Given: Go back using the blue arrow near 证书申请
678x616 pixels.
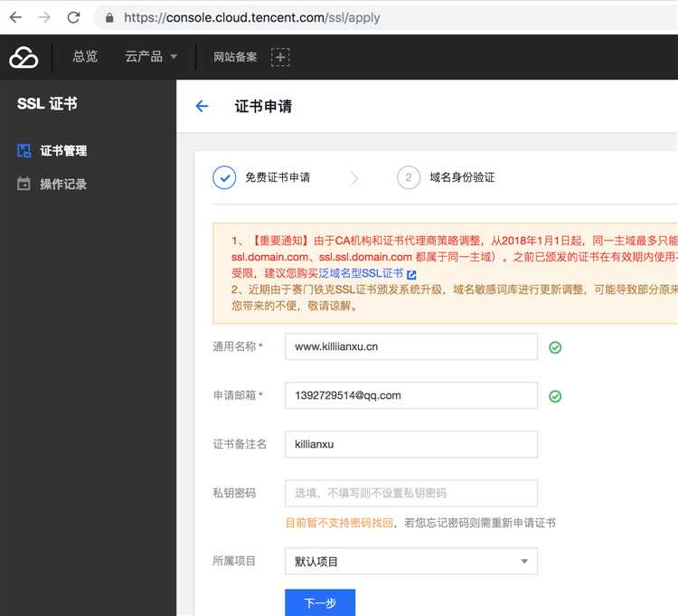Looking at the screenshot, I should coord(202,106).
